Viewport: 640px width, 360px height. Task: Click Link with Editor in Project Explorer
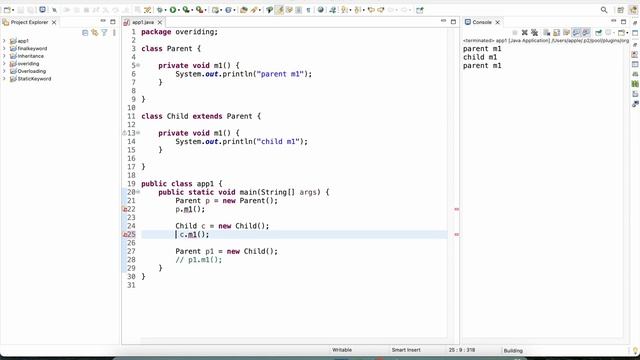(x=95, y=33)
